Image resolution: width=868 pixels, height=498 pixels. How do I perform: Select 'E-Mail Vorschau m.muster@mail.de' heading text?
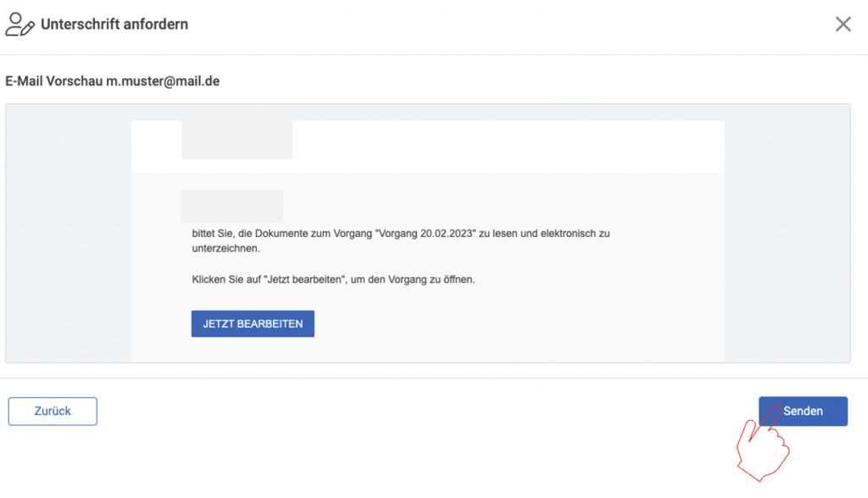[113, 81]
